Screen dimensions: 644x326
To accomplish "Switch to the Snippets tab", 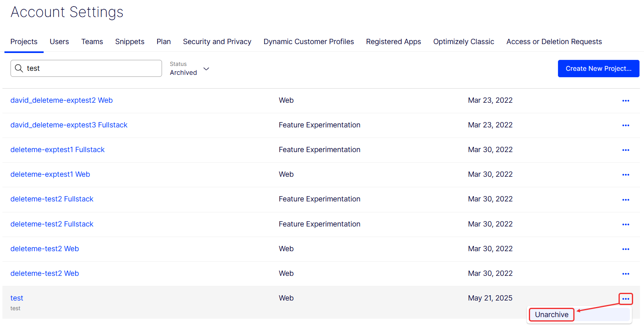I will (130, 42).
